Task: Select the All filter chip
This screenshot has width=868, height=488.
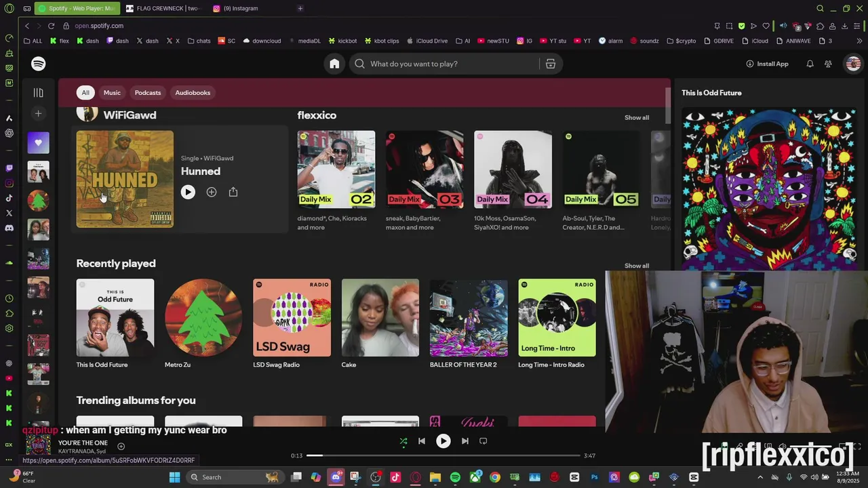Action: (x=85, y=93)
